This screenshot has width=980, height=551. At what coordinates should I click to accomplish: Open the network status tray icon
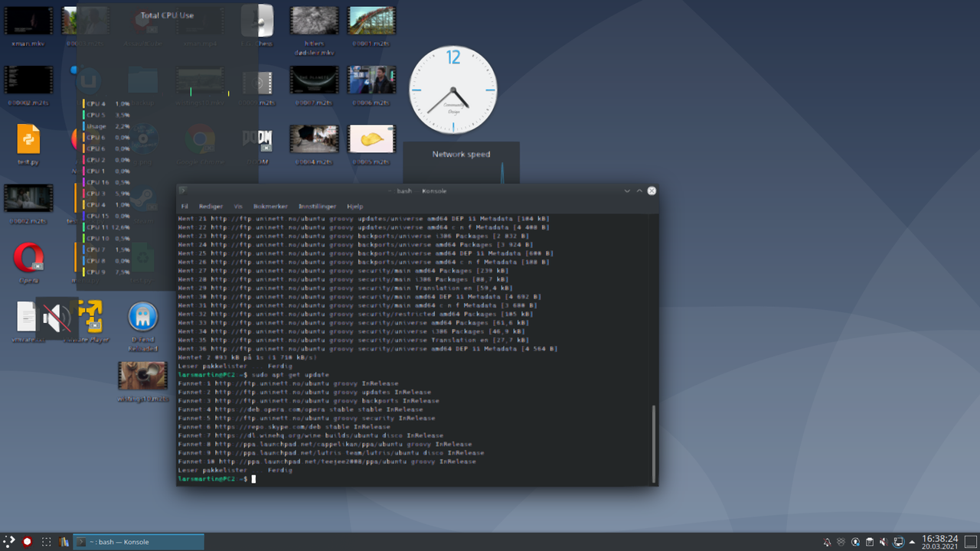pos(897,541)
